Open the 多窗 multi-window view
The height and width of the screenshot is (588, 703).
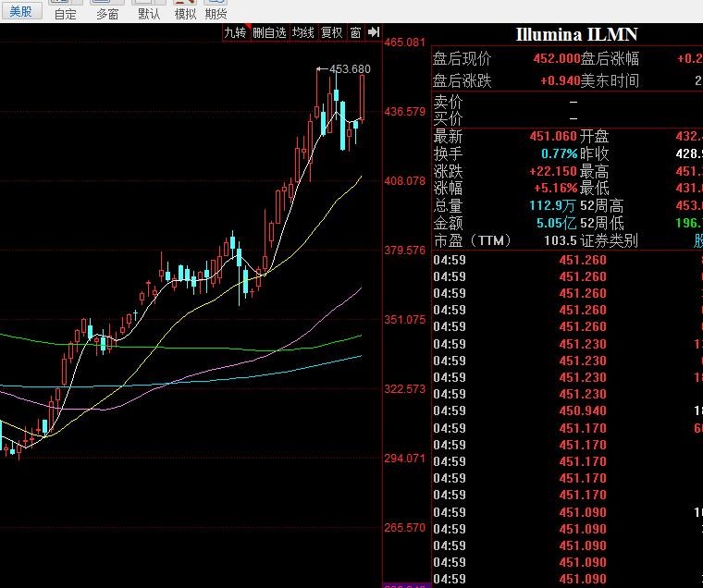click(107, 11)
